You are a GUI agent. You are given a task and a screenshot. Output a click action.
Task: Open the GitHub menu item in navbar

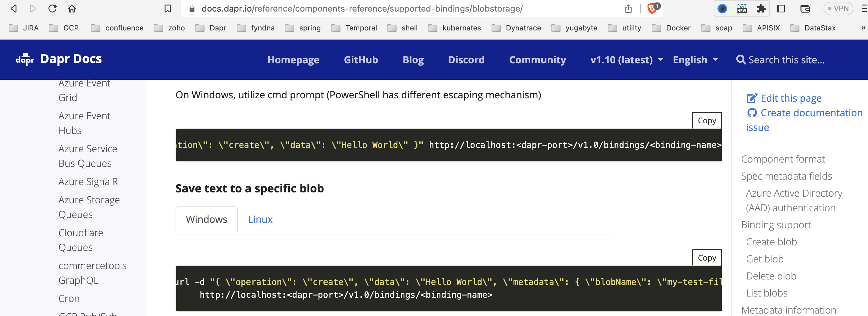(361, 60)
